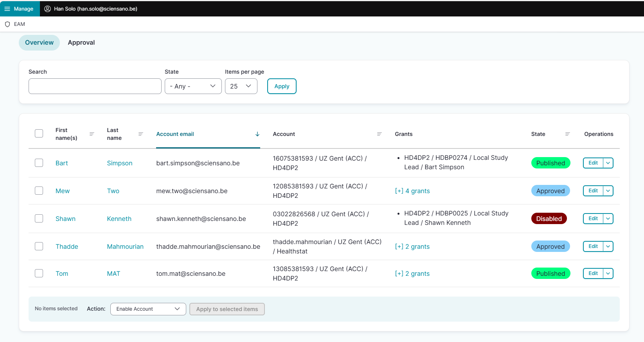Switch to the Approval tab
This screenshot has width=644, height=342.
[x=81, y=43]
